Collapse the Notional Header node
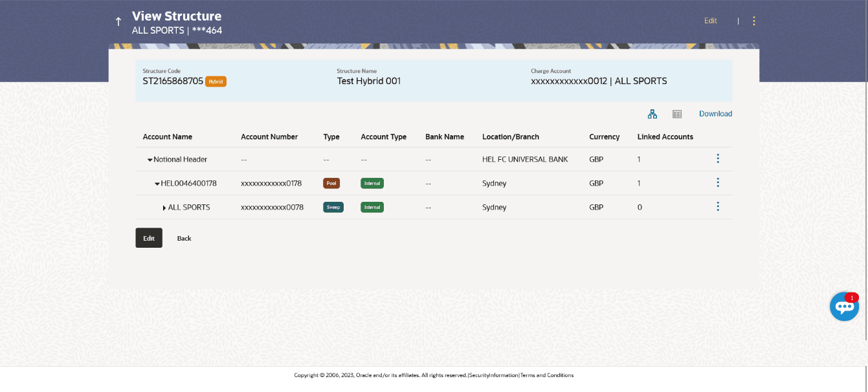 coord(150,160)
